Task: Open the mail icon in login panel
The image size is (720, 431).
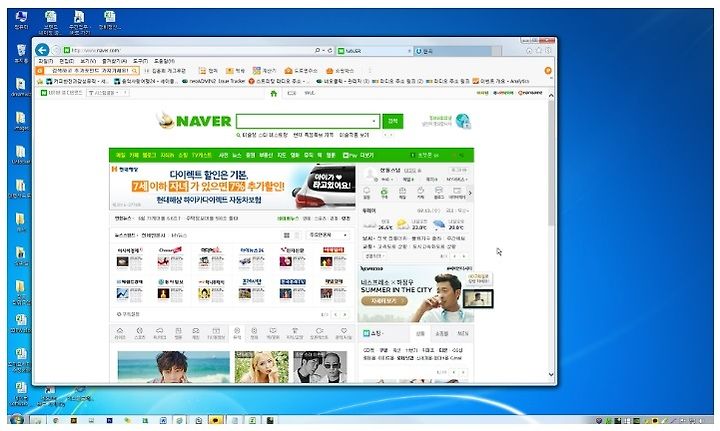Action: [402, 193]
